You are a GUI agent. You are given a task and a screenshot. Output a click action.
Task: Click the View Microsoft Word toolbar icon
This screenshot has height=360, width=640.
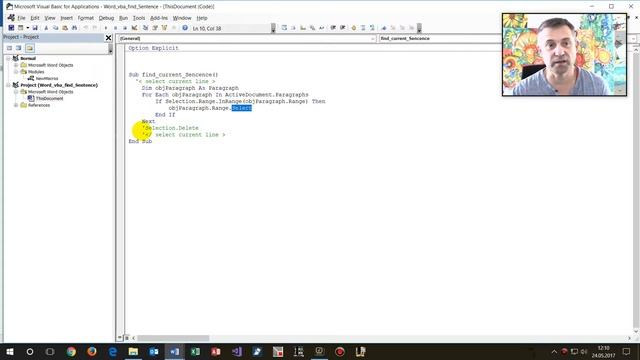[x=11, y=28]
